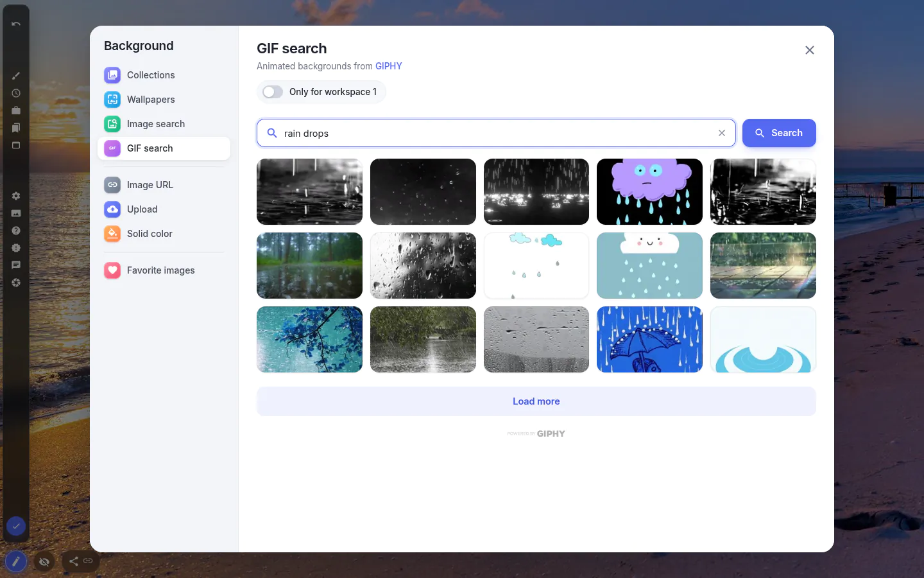Viewport: 924px width, 578px height.
Task: Toggle Only for workspace 1 switch
Action: pyautogui.click(x=273, y=92)
